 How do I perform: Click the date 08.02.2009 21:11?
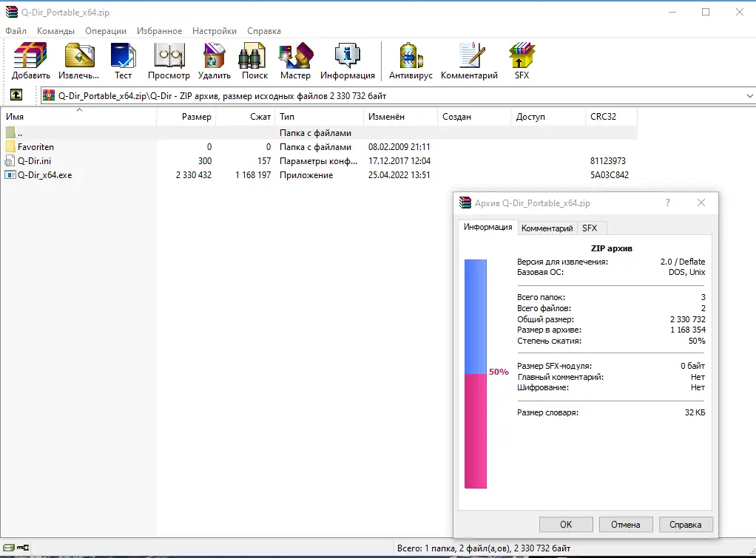pyautogui.click(x=399, y=147)
